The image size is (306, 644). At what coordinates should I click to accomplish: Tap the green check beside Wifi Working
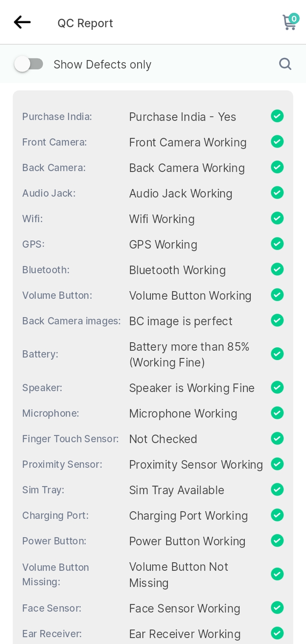click(x=278, y=218)
